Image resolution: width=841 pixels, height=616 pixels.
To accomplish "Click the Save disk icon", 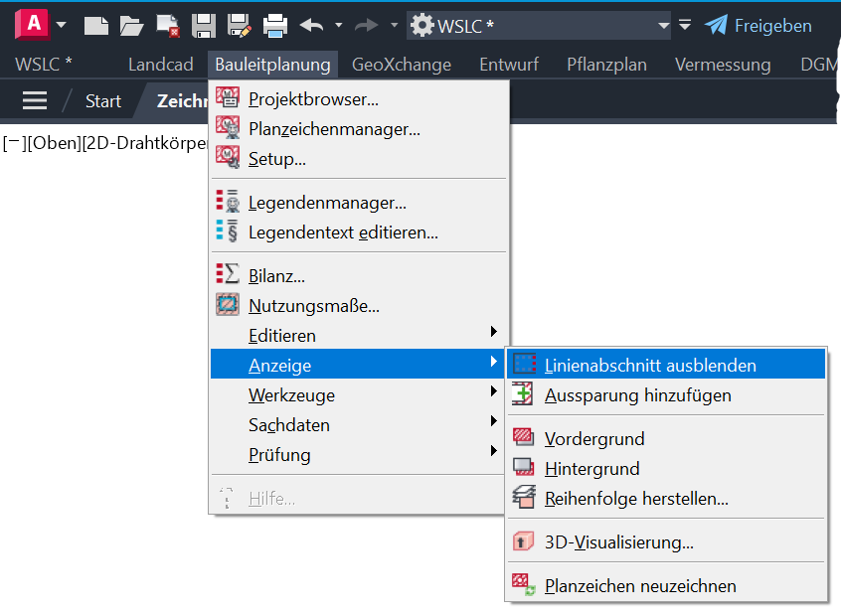I will pyautogui.click(x=204, y=25).
